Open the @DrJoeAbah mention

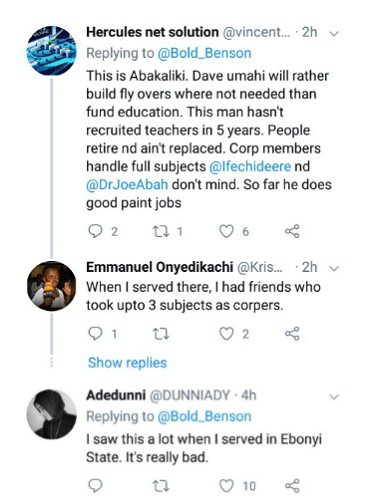(127, 184)
